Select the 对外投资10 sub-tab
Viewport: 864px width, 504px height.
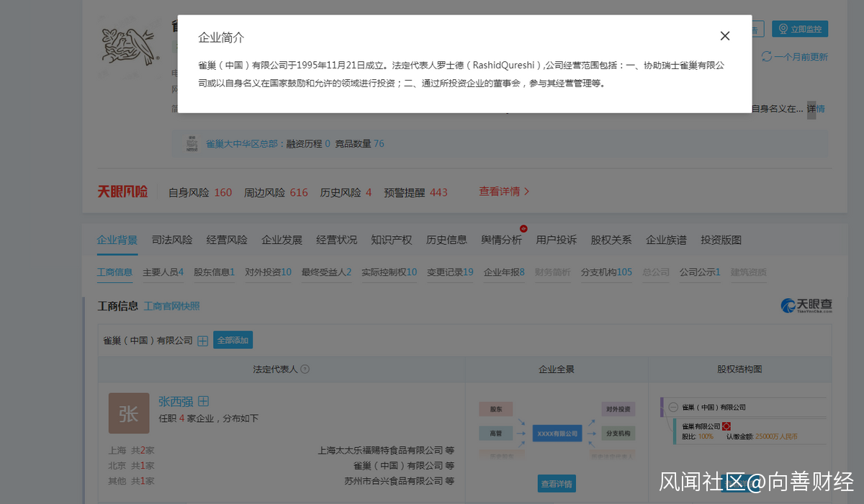[269, 272]
